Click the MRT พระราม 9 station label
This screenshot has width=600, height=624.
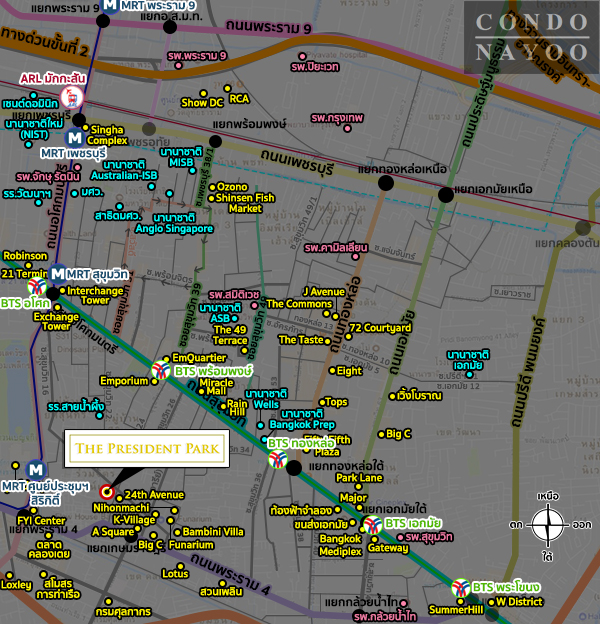(158, 5)
